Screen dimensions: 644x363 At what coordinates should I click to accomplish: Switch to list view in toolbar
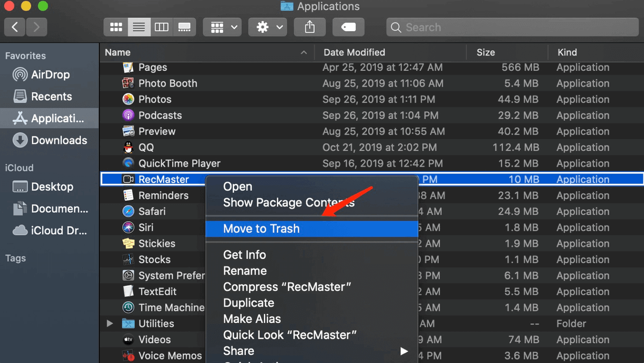click(x=138, y=27)
